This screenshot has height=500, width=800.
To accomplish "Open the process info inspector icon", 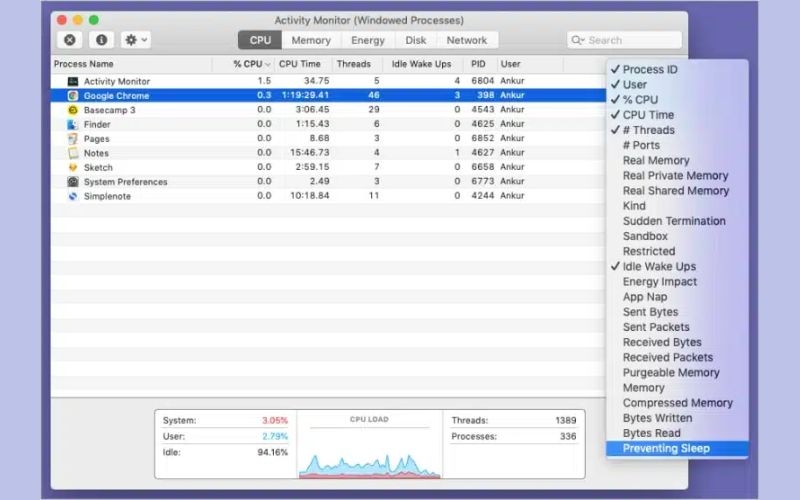I will pyautogui.click(x=102, y=40).
